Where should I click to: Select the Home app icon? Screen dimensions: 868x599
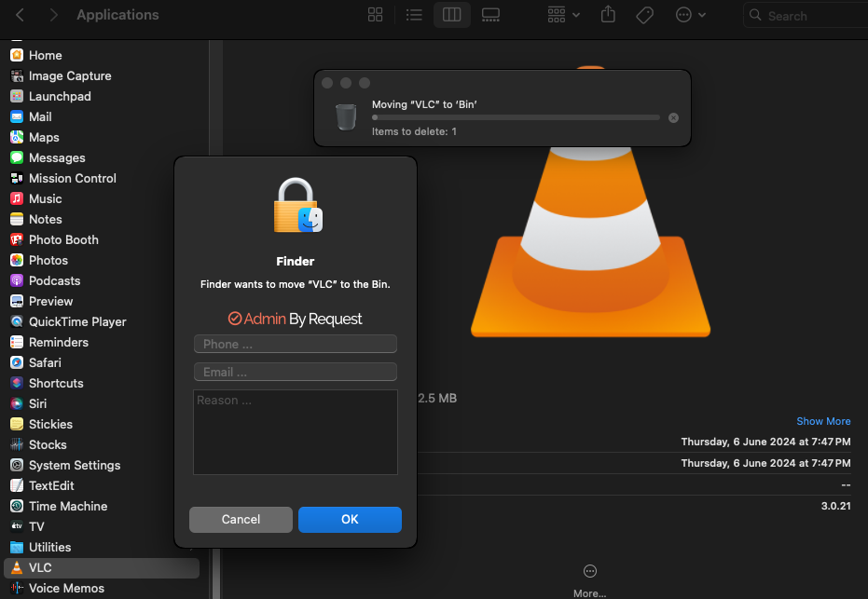click(17, 55)
